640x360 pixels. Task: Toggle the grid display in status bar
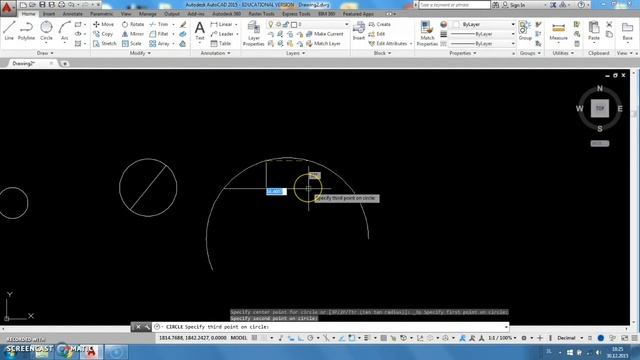coord(255,338)
